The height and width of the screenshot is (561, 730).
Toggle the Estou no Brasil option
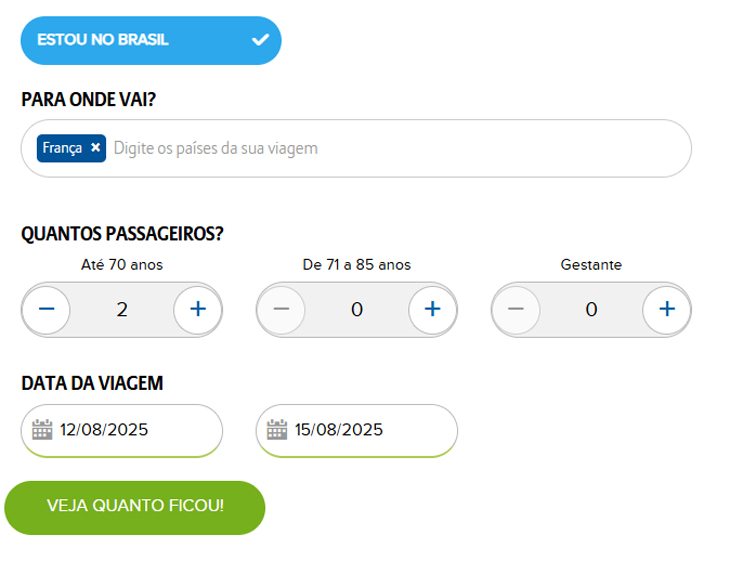click(x=151, y=41)
